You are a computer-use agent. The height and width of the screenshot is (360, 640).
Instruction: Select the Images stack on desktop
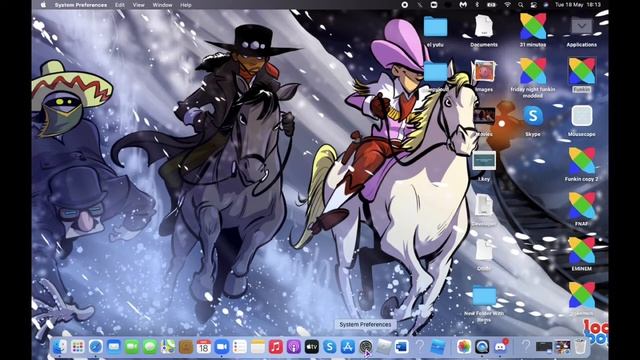(x=484, y=71)
